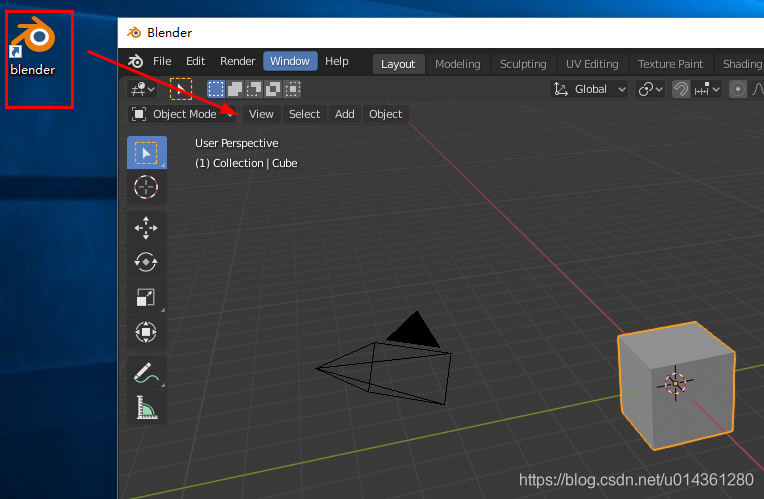The image size is (764, 499).
Task: Open the Render menu
Action: 237,61
